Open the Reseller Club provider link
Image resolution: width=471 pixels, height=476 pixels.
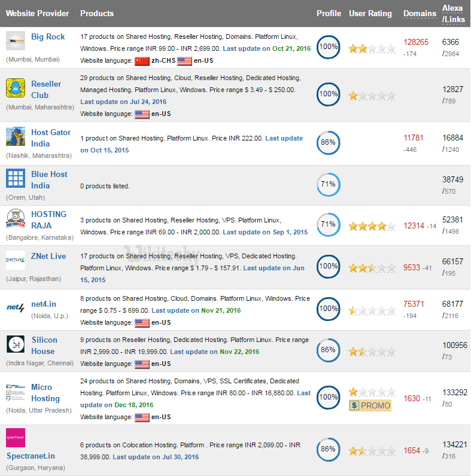click(46, 90)
